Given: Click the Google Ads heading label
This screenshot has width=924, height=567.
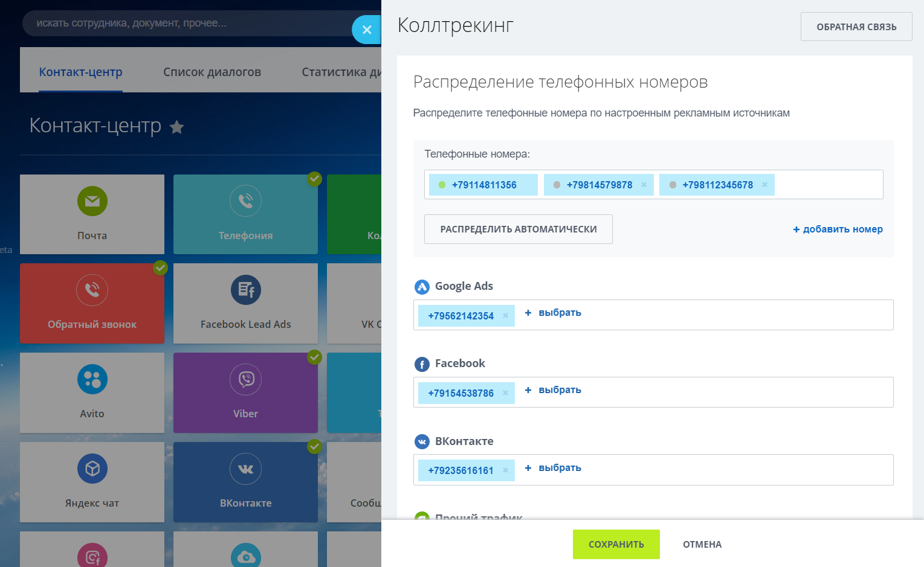Looking at the screenshot, I should (x=464, y=286).
